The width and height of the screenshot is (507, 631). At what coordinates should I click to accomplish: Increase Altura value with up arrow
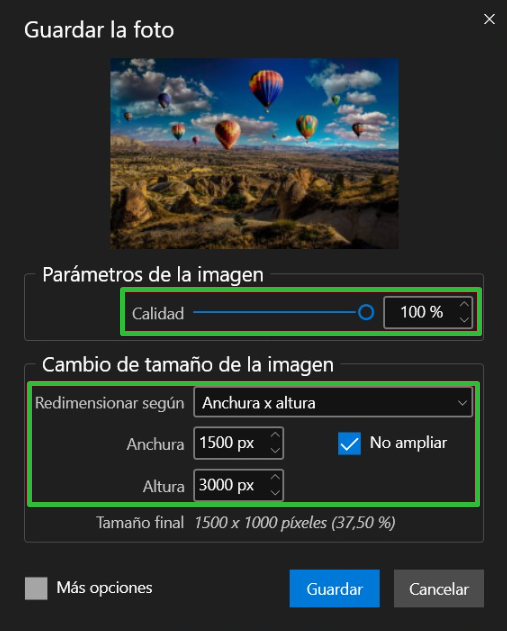pyautogui.click(x=275, y=477)
